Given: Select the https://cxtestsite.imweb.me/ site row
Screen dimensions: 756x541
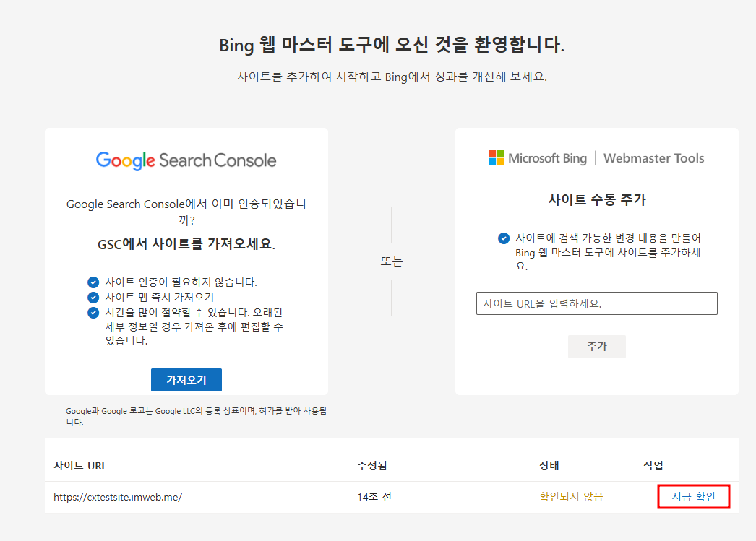Looking at the screenshot, I should [x=392, y=497].
